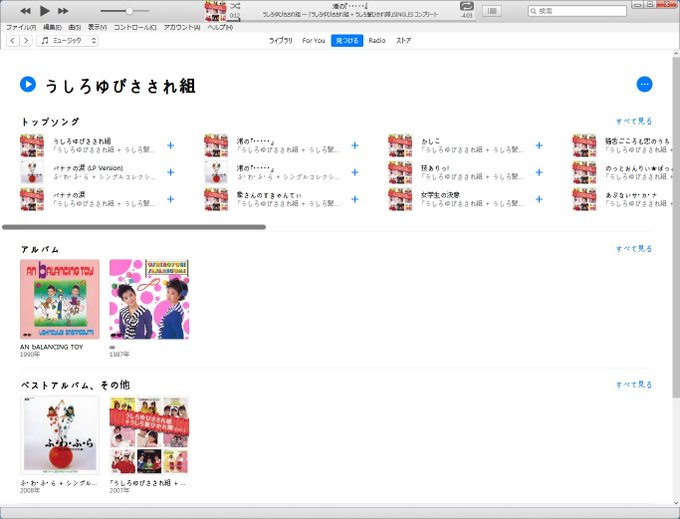Open the コントロール menu
Viewport: 680px width, 519px height.
click(135, 27)
